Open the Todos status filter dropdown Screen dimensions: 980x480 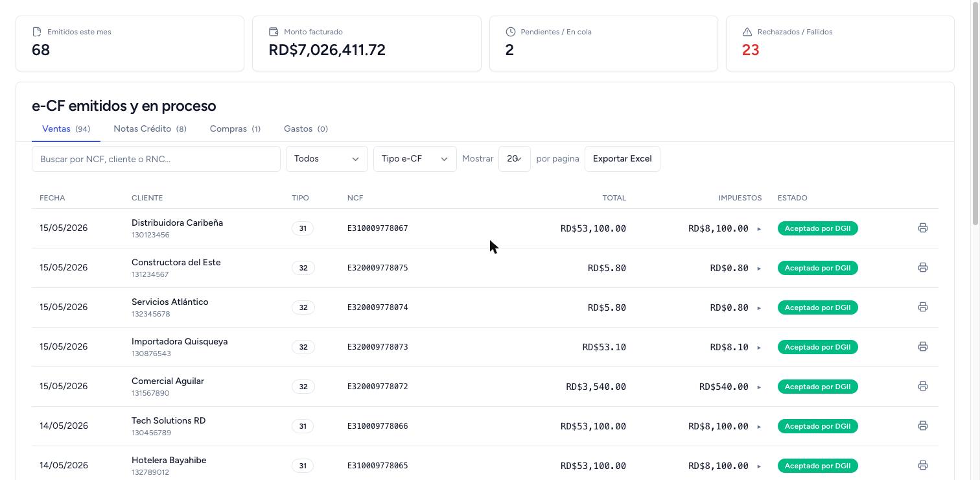click(x=327, y=159)
